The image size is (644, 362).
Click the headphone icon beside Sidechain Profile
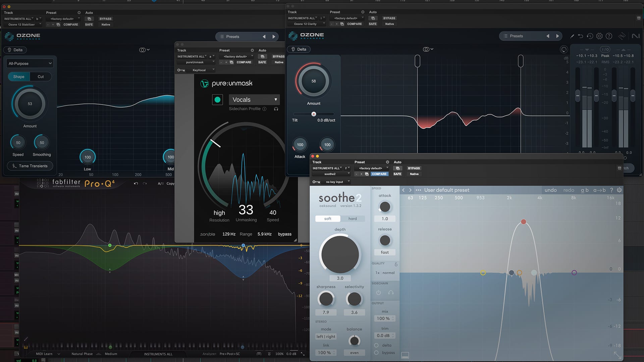[276, 109]
